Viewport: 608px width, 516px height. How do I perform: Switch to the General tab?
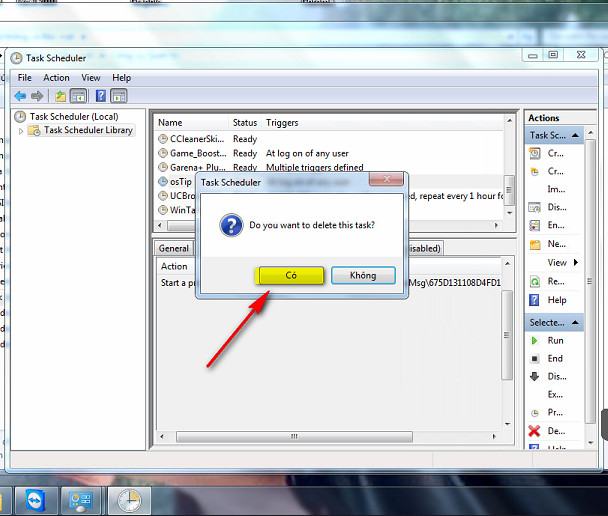174,248
